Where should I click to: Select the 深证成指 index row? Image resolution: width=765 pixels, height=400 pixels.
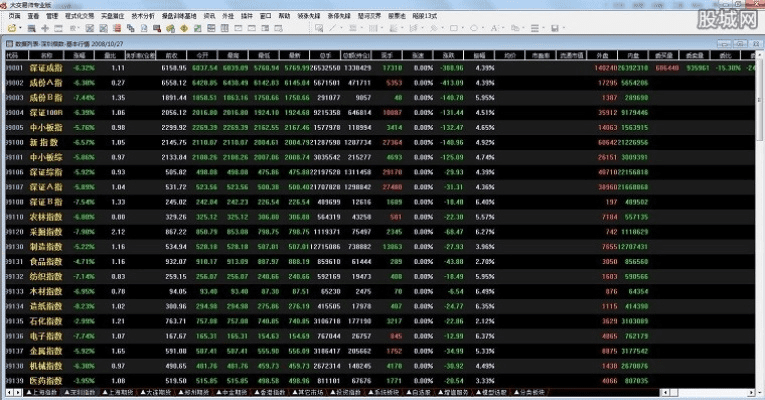45,67
